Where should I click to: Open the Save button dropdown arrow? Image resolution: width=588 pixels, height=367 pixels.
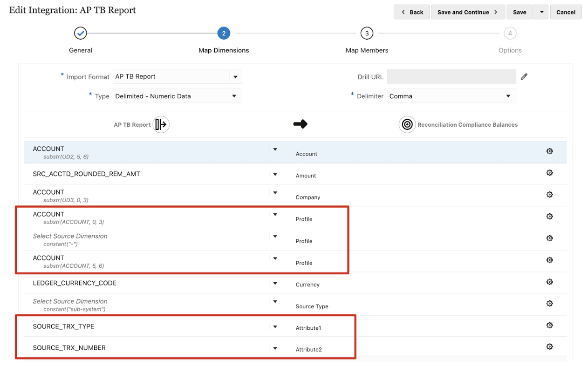[x=540, y=12]
